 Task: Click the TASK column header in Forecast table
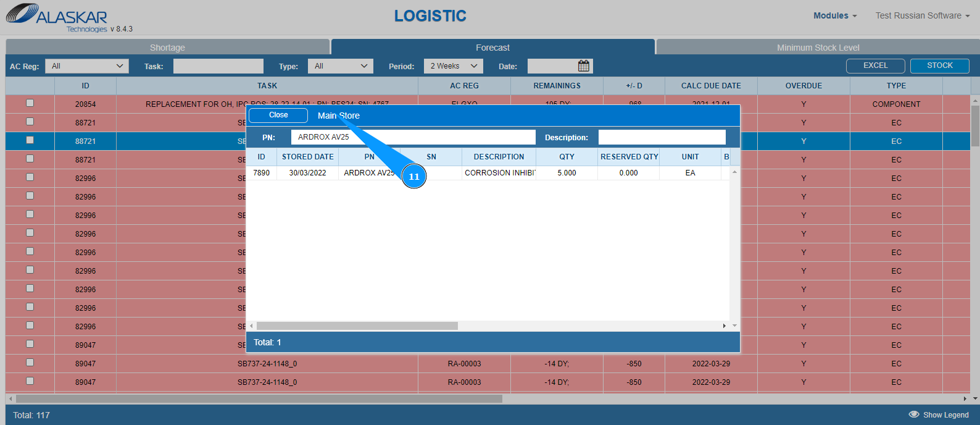coord(267,86)
